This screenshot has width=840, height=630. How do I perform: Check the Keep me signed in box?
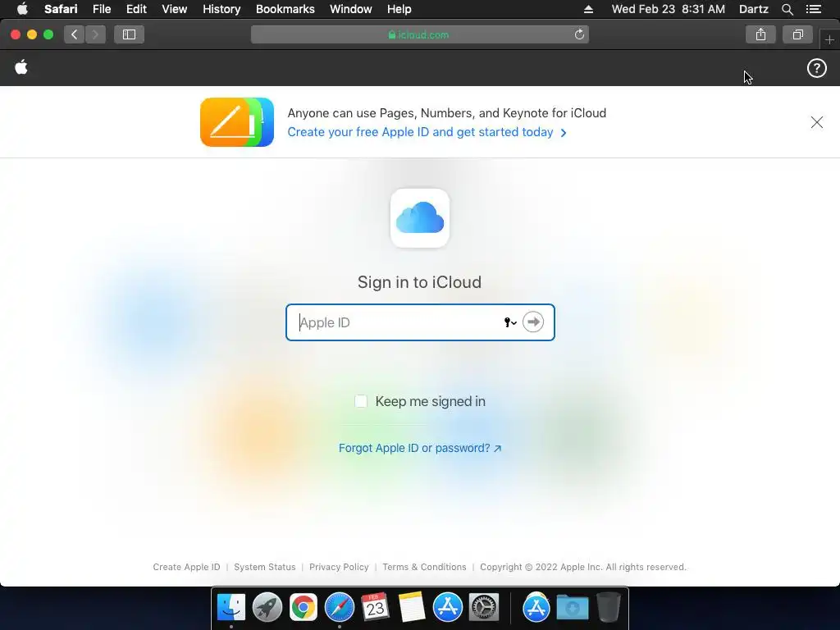pyautogui.click(x=361, y=401)
